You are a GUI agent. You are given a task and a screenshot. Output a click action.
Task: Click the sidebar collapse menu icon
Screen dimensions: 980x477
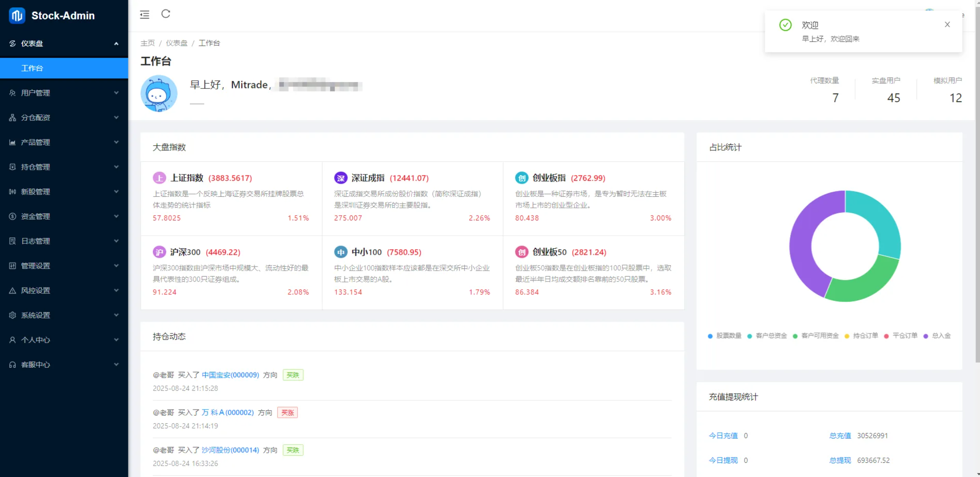tap(144, 15)
